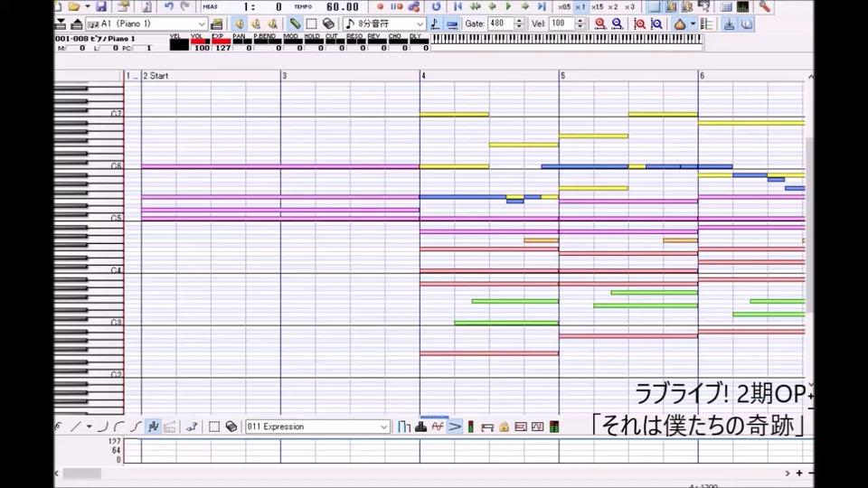Open track properties icon beside track dropdown

(217, 23)
